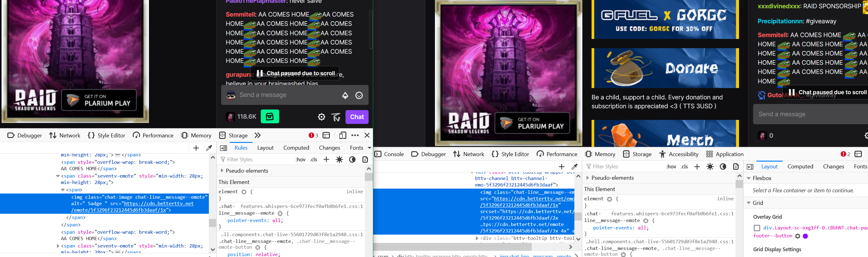
Task: Pick color eyedropper in right inspector
Action: [574, 167]
